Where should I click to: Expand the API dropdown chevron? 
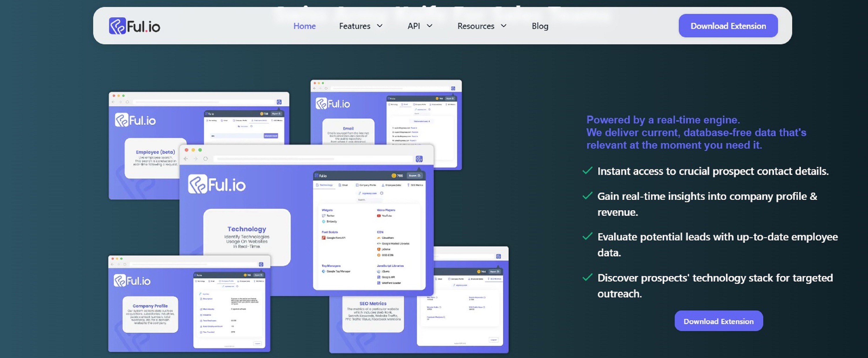point(430,26)
